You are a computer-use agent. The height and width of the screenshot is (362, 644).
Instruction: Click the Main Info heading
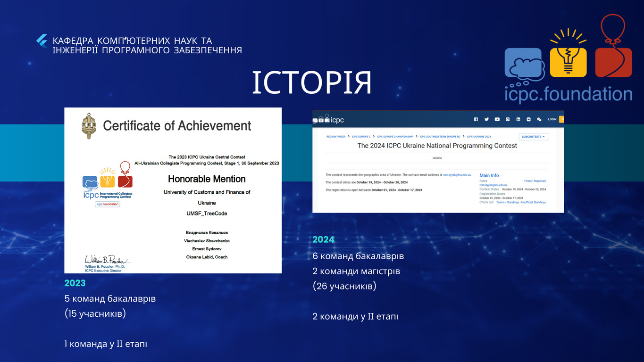point(489,175)
